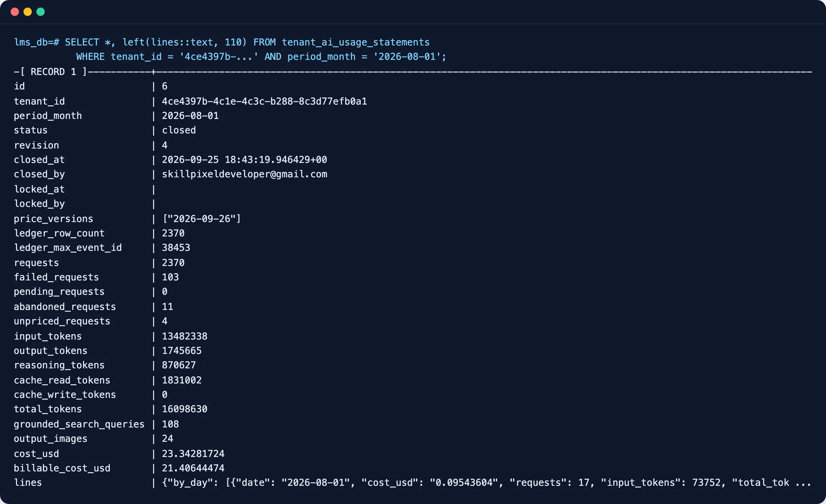
Task: Click the failed_requests value 103
Action: tap(171, 277)
